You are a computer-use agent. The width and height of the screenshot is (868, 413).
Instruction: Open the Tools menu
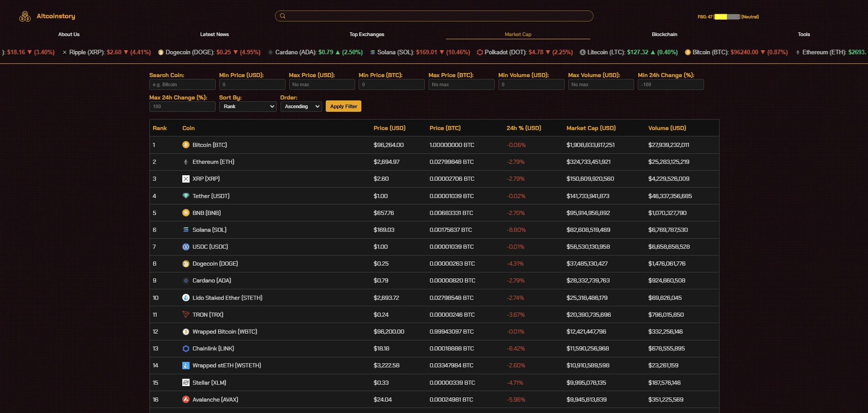coord(804,34)
